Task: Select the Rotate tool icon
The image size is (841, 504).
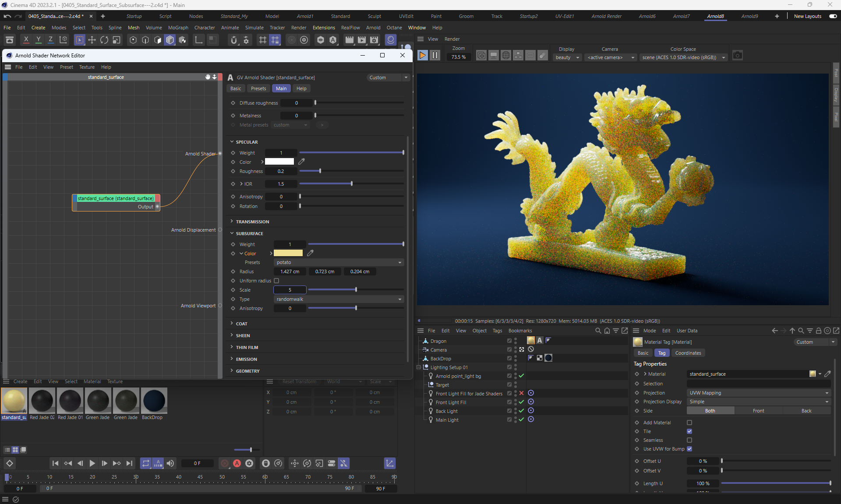Action: pyautogui.click(x=104, y=40)
